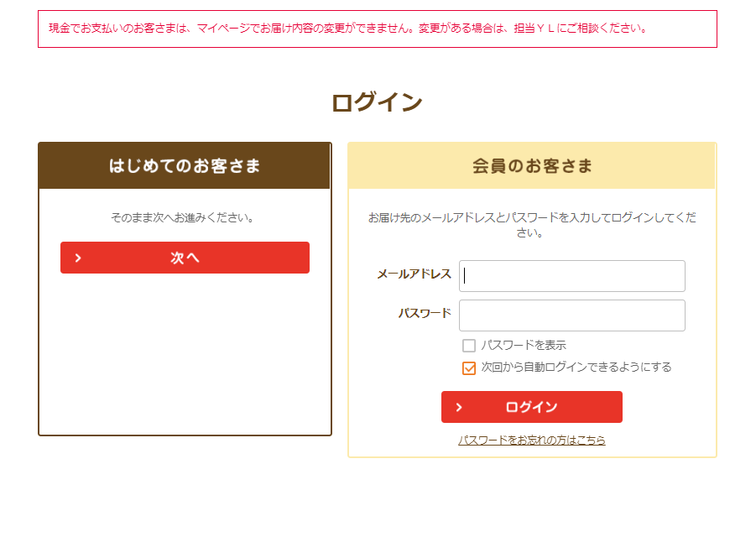Click the red 次へ button
Screen dimensions: 756x537
pos(185,258)
